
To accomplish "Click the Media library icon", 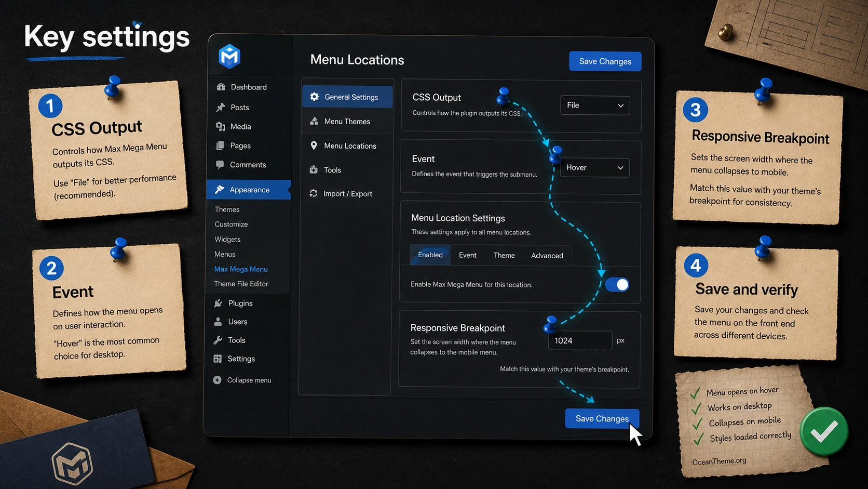I will click(221, 126).
